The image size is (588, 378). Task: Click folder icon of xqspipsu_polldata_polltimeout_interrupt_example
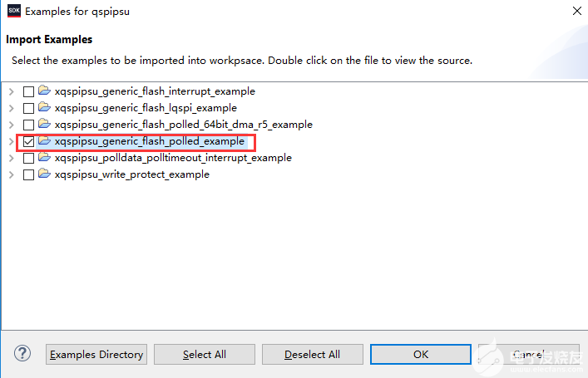coord(44,158)
